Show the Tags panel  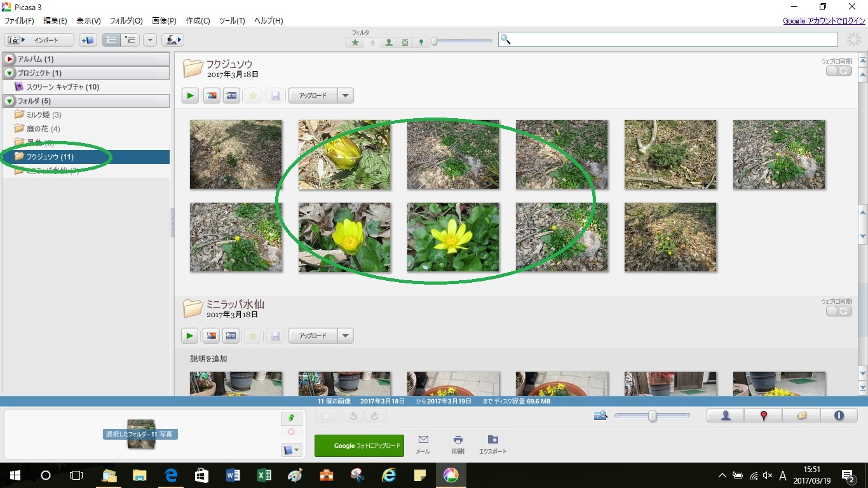[x=801, y=416]
